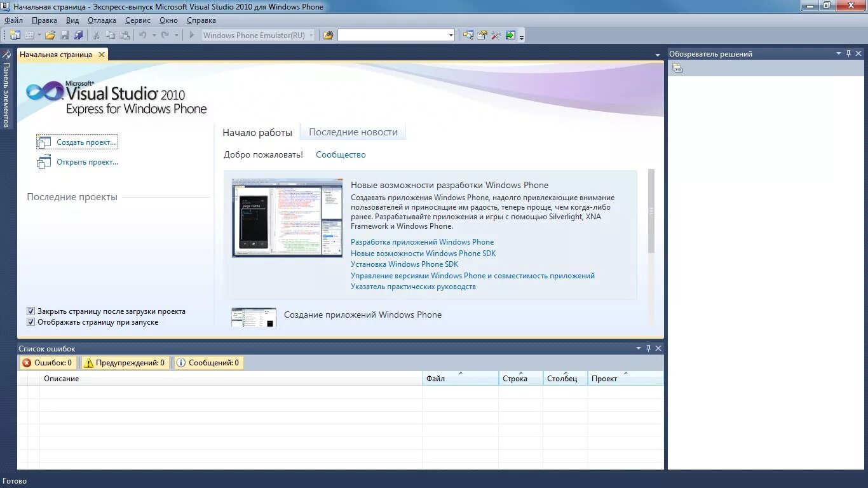Sort error list by Строка column
This screenshot has width=868, height=488.
point(521,379)
